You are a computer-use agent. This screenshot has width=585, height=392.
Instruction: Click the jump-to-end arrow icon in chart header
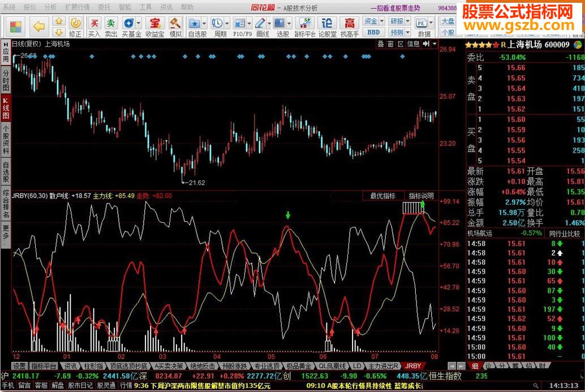[x=427, y=44]
